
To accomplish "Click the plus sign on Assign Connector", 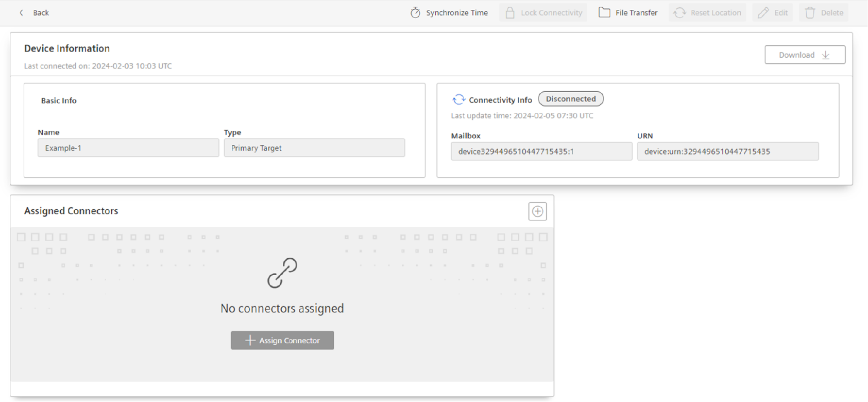I will coord(250,340).
